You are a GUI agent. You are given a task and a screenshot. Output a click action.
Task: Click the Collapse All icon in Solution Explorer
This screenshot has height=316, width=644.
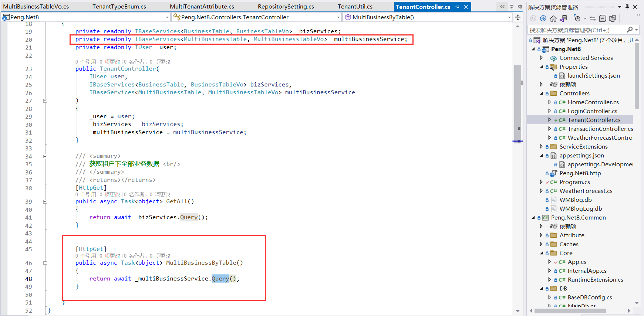click(603, 18)
